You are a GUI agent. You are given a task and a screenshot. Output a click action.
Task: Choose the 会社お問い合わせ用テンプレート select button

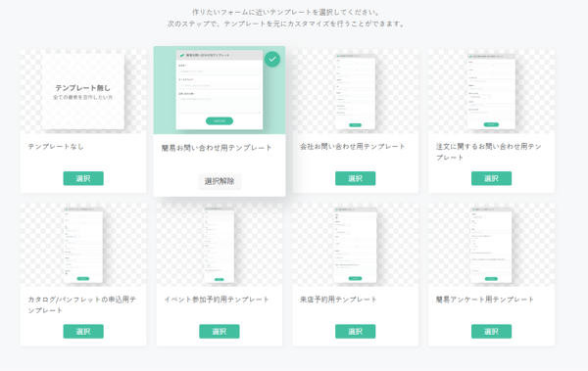pos(355,178)
